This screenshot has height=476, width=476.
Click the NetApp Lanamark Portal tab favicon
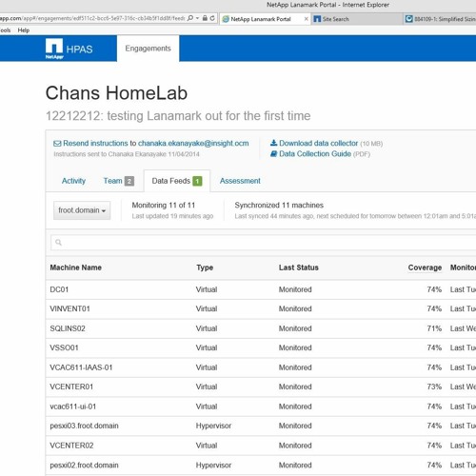click(x=226, y=19)
